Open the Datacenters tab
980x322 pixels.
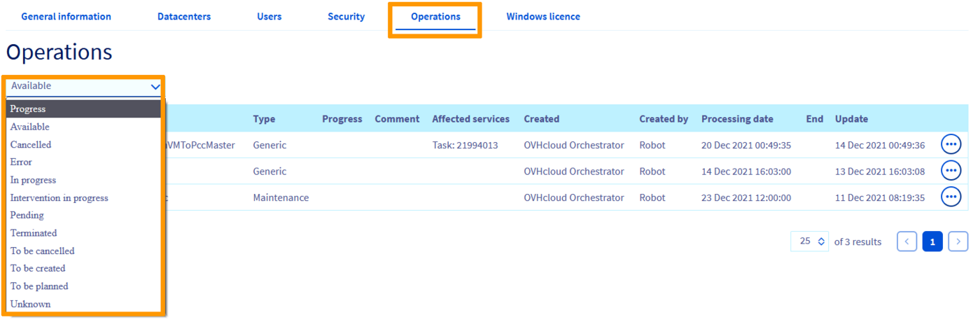pos(184,17)
